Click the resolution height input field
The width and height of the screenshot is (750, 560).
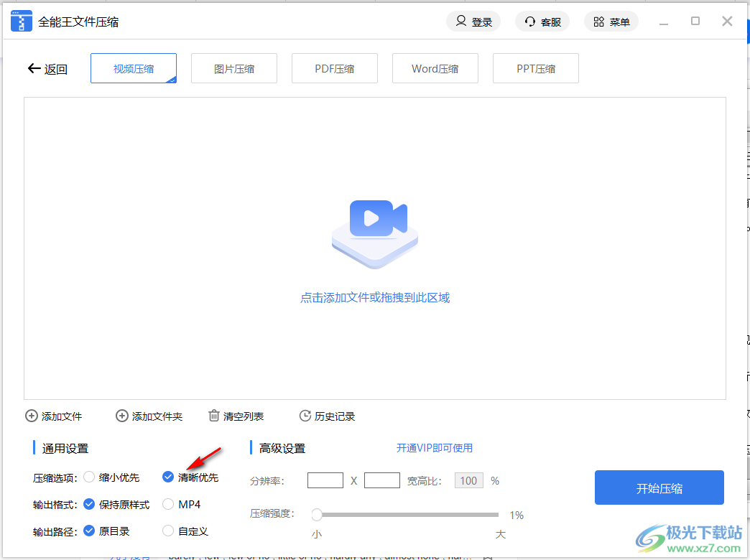pos(381,480)
